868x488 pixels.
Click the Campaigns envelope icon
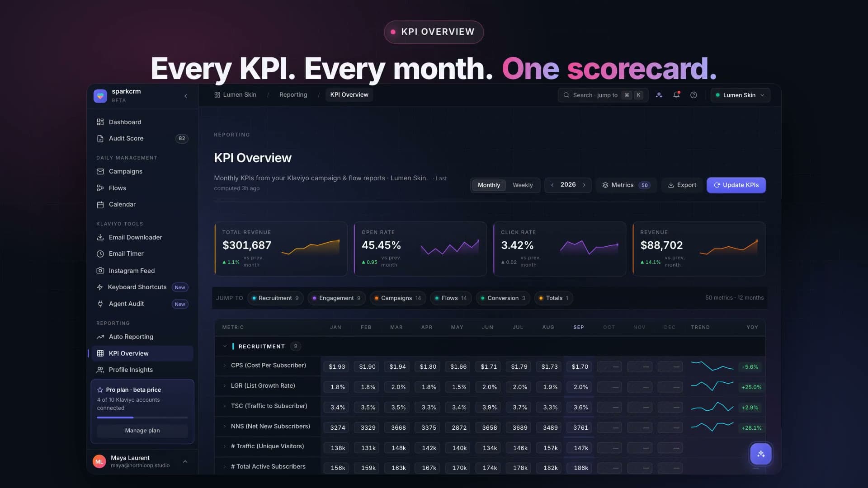(100, 172)
